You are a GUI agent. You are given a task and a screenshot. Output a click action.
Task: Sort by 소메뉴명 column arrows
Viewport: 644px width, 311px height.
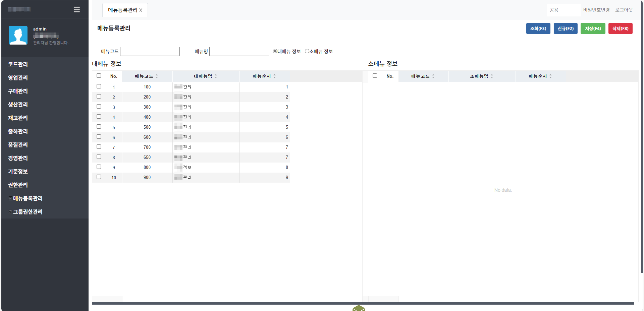click(x=492, y=76)
